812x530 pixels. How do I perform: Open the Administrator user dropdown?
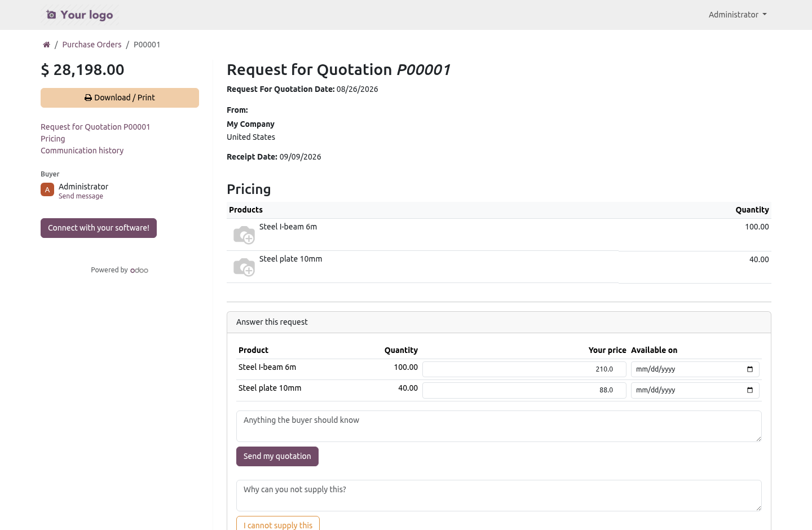[738, 15]
